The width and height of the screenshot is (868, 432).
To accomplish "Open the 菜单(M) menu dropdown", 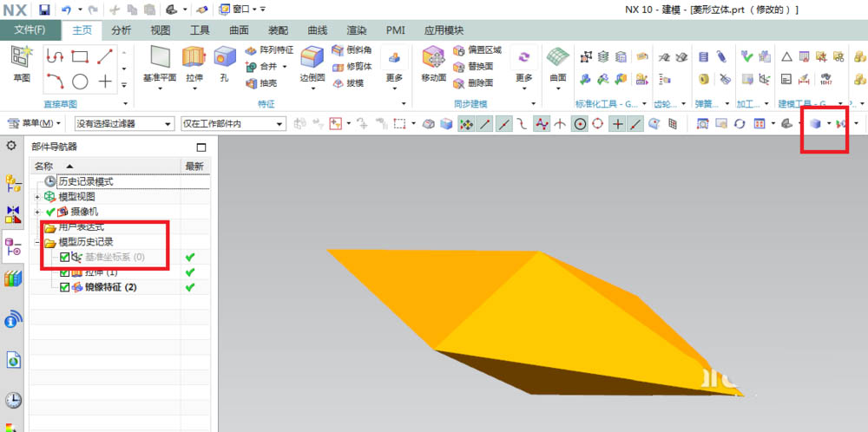I will point(35,123).
